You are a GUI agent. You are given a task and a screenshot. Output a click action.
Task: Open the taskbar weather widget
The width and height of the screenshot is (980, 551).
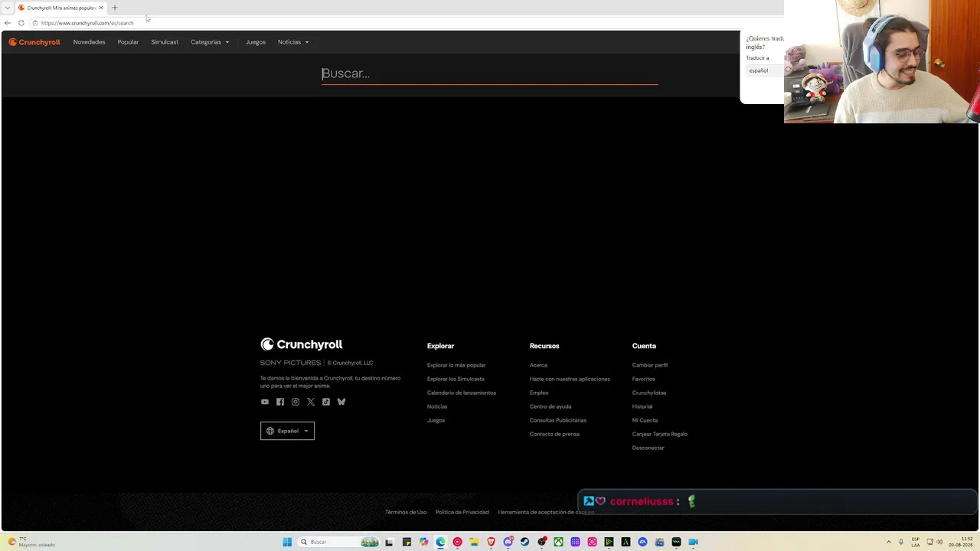[31, 542]
